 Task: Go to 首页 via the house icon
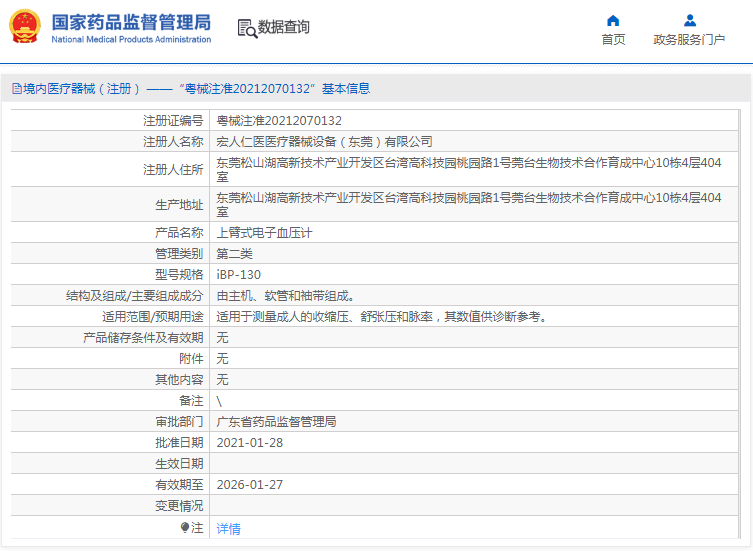coord(613,20)
